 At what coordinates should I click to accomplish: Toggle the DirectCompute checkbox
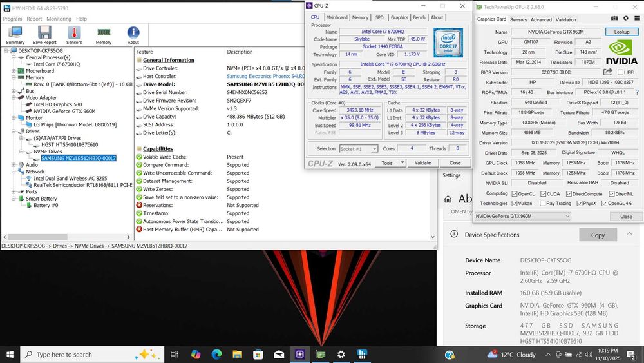[569, 193]
